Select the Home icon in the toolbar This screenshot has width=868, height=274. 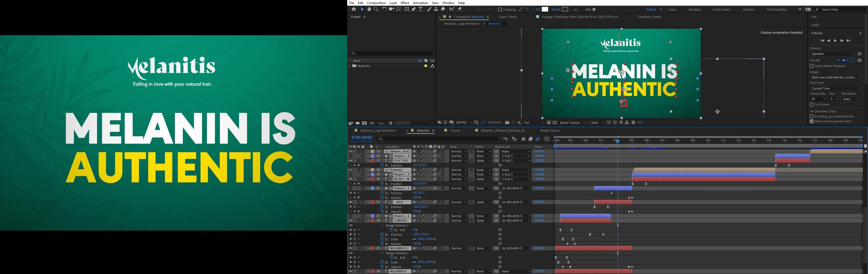pyautogui.click(x=353, y=9)
